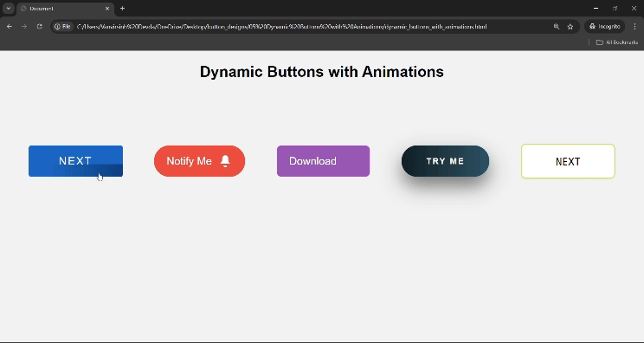Screen dimensions: 644x343
Task: Open the Chrome three-dot menu
Action: click(635, 26)
